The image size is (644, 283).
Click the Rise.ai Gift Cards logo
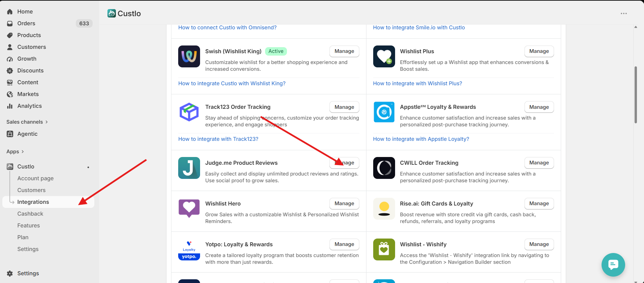(384, 209)
